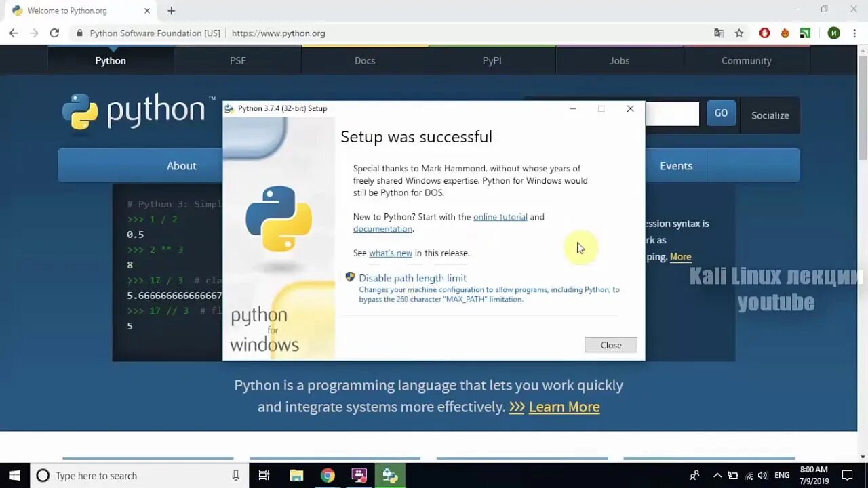The width and height of the screenshot is (868, 488).
Task: Click the Close button in Setup dialog
Action: [x=610, y=345]
